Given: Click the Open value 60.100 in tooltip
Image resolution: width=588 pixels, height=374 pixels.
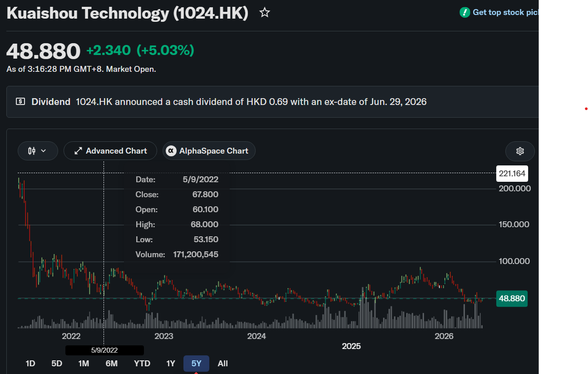Looking at the screenshot, I should (x=205, y=209).
